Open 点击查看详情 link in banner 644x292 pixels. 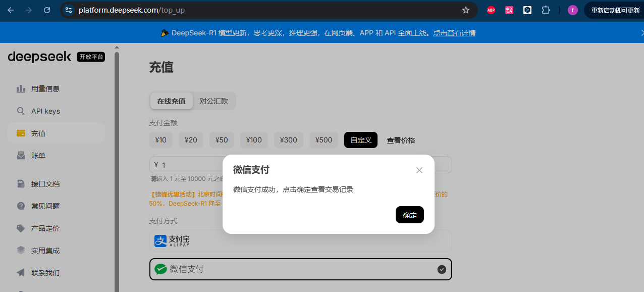coord(454,33)
